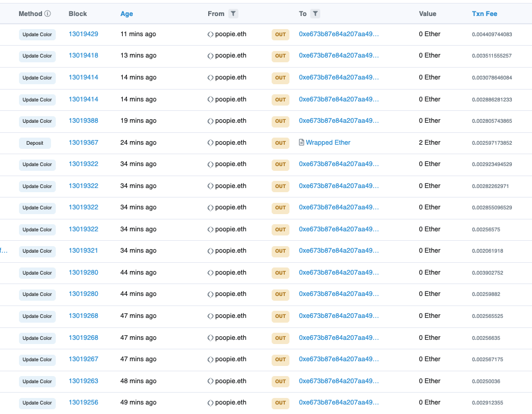Screen dimensions: 532x414
Task: Click the '11 mins ago' age cell
Action: (138, 34)
